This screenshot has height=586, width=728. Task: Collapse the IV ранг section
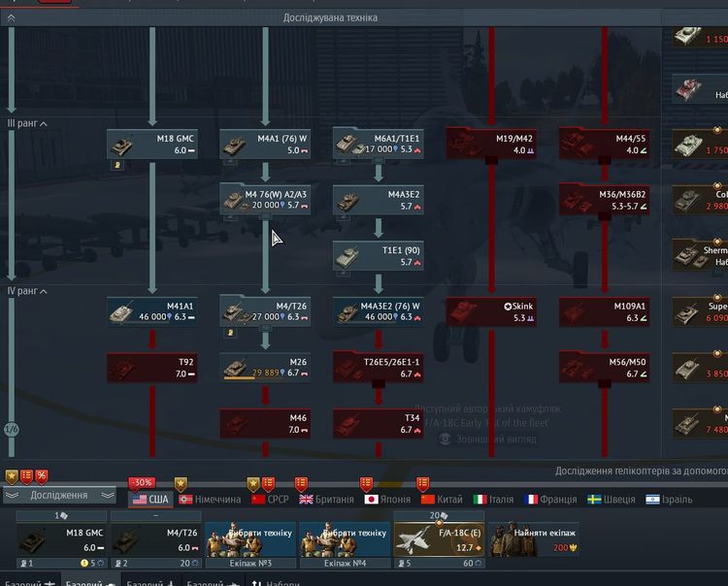[x=27, y=291]
